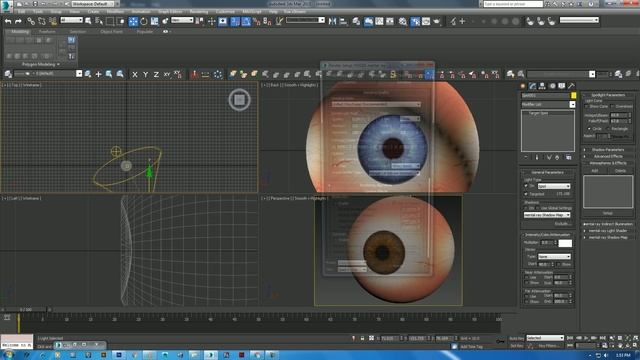Image resolution: width=640 pixels, height=360 pixels.
Task: Expand mental ray Shadow Map rollout
Action: [608, 237]
